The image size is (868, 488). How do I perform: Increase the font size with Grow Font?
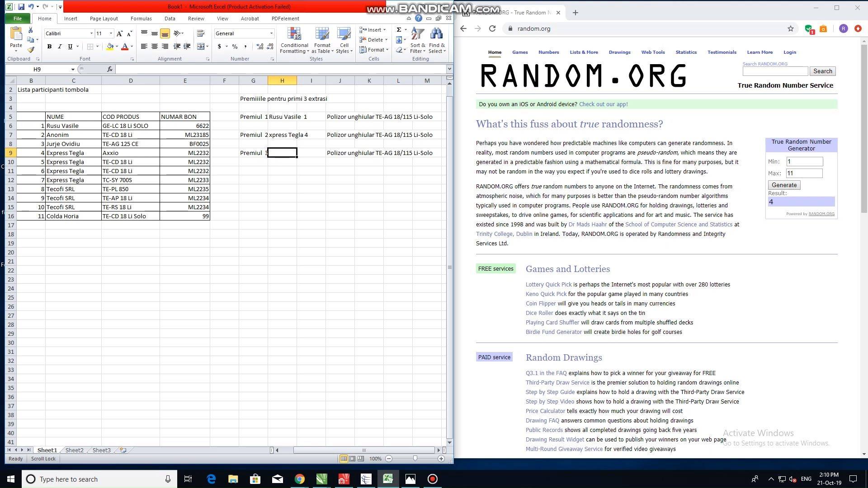point(119,33)
